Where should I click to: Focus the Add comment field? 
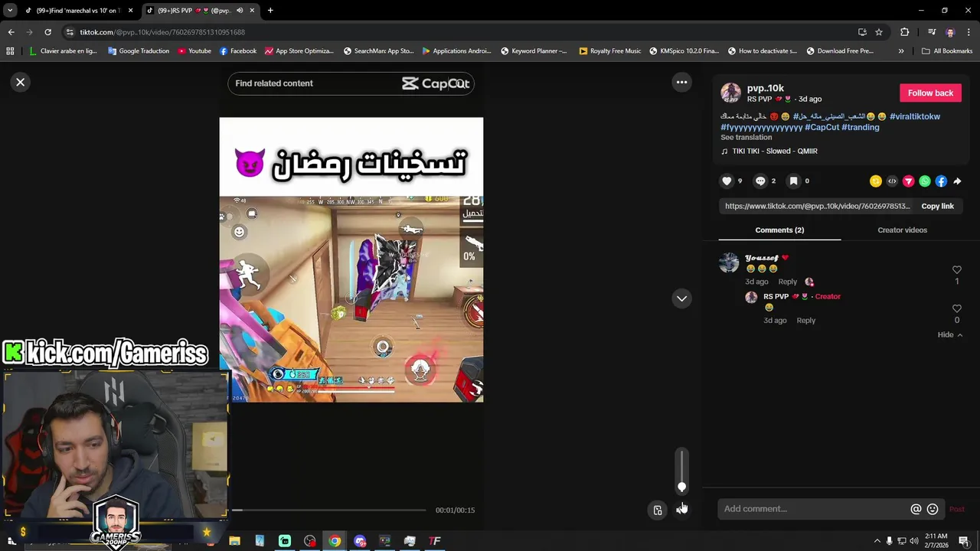[813, 509]
